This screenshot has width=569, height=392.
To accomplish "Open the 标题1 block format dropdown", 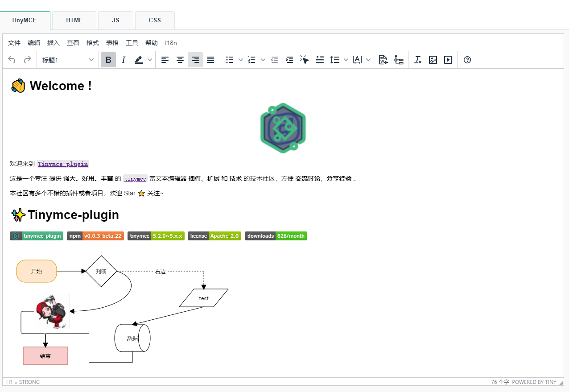I will pos(68,60).
